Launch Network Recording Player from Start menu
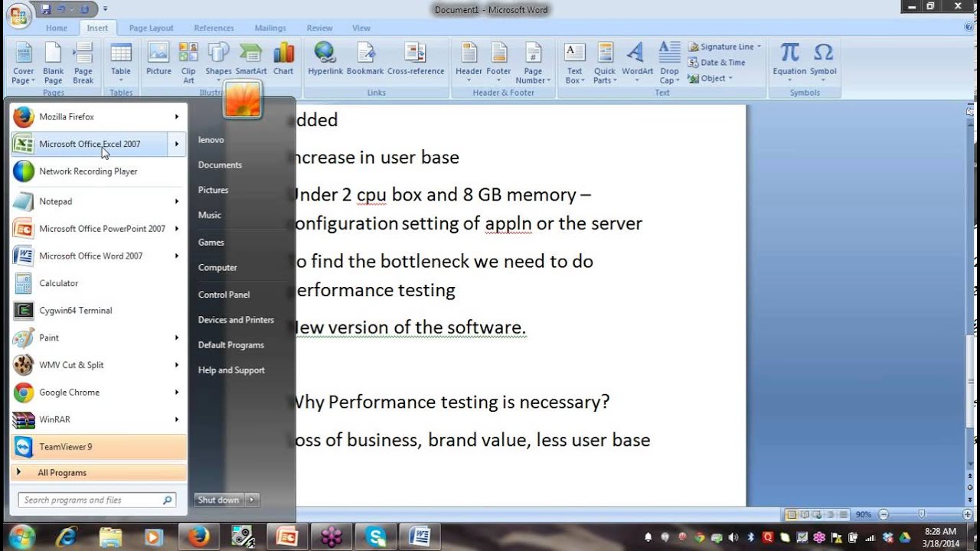The image size is (980, 551). [x=98, y=171]
